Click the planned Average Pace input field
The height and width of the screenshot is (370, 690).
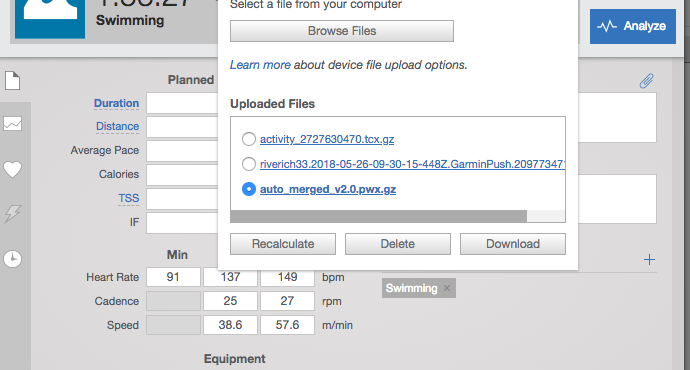[182, 151]
